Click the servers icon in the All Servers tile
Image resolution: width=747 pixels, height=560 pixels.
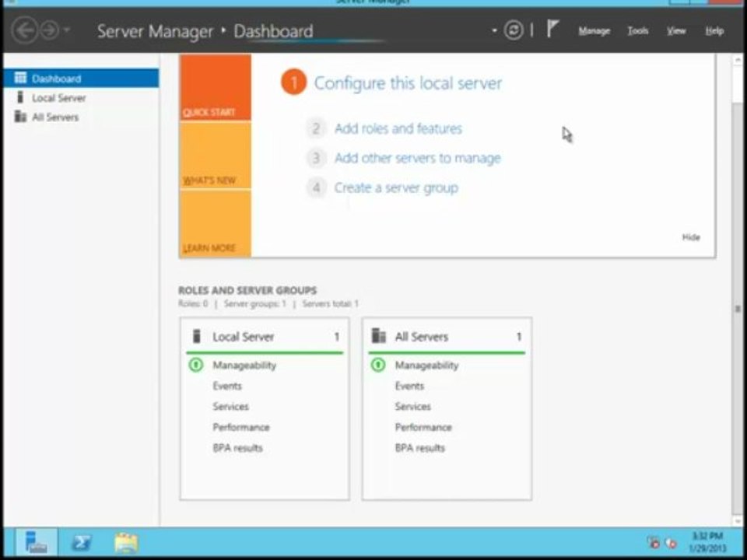coord(379,336)
